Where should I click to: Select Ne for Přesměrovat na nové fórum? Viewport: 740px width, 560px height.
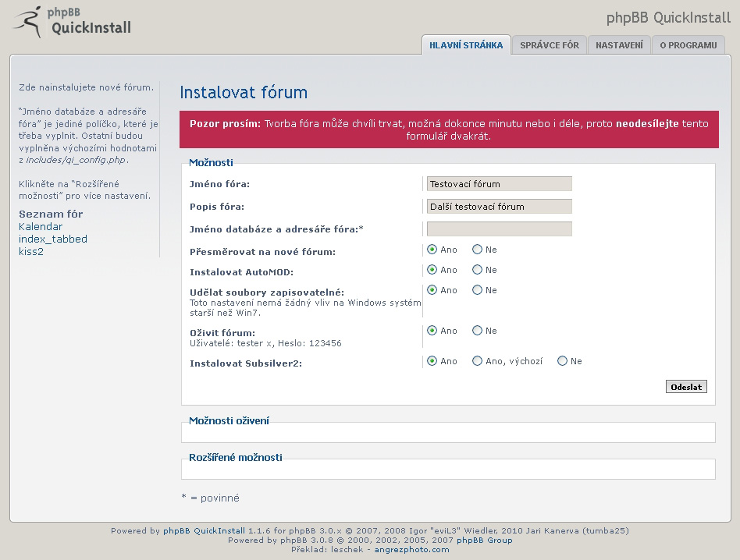pos(477,250)
